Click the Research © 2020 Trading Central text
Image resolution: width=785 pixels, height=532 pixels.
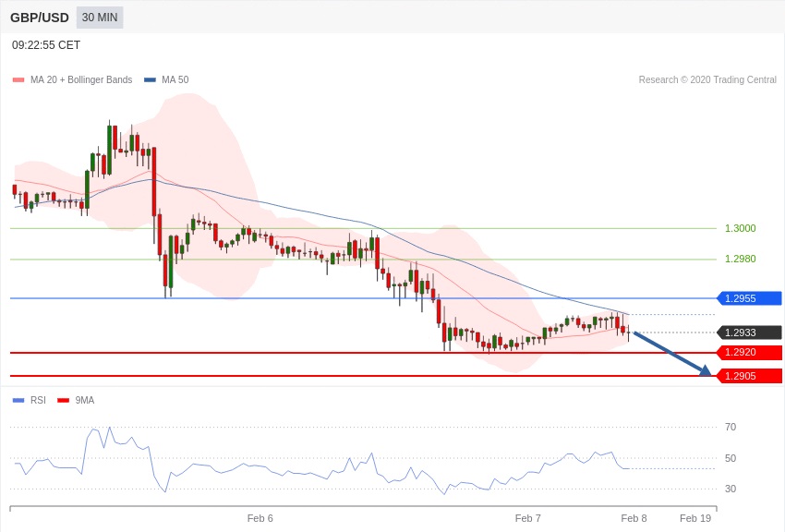click(x=707, y=80)
